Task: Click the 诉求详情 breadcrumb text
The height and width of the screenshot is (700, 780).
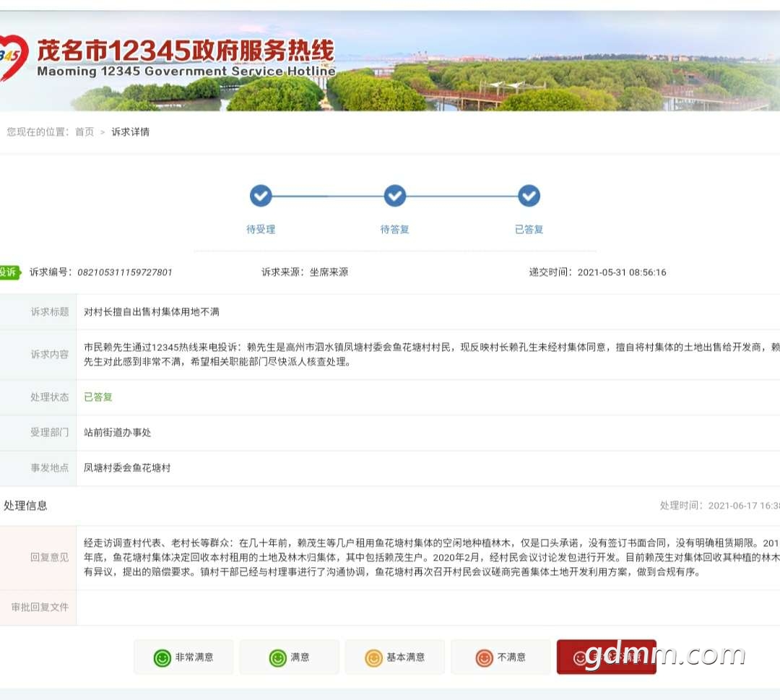Action: tap(130, 132)
